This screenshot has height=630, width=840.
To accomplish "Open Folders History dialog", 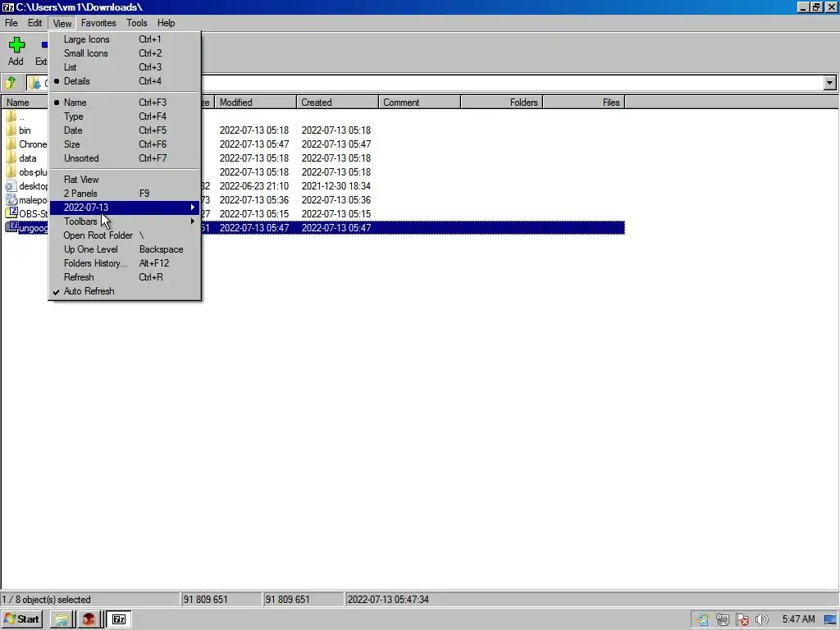I will click(x=125, y=263).
